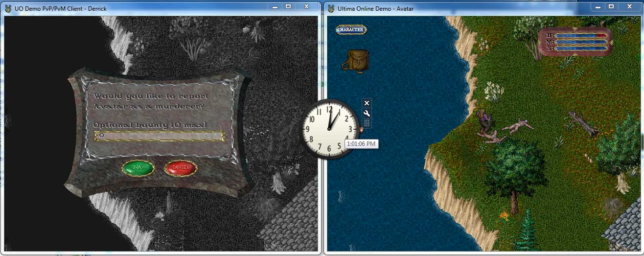Click the lower corpse near the standing character
The height and width of the screenshot is (256, 644).
[493, 137]
